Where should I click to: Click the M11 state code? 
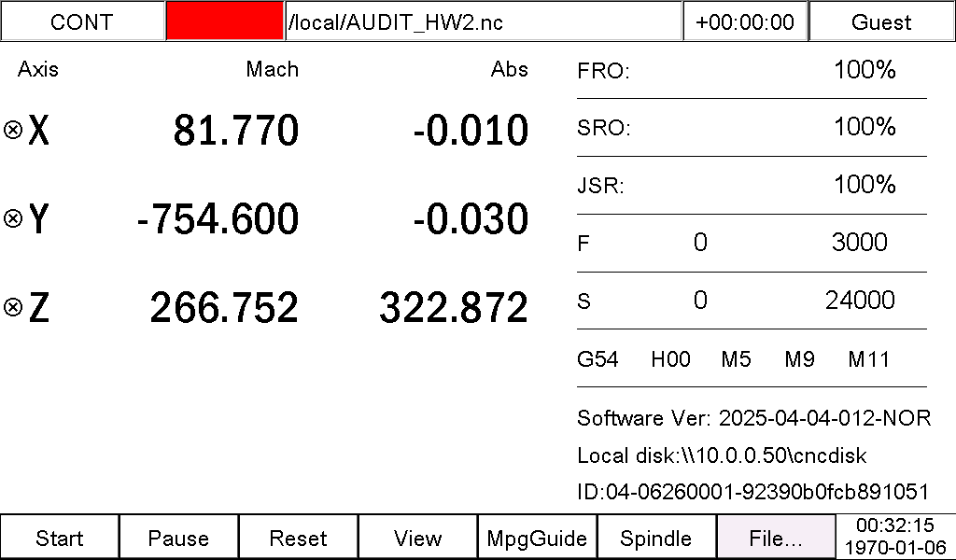point(869,359)
